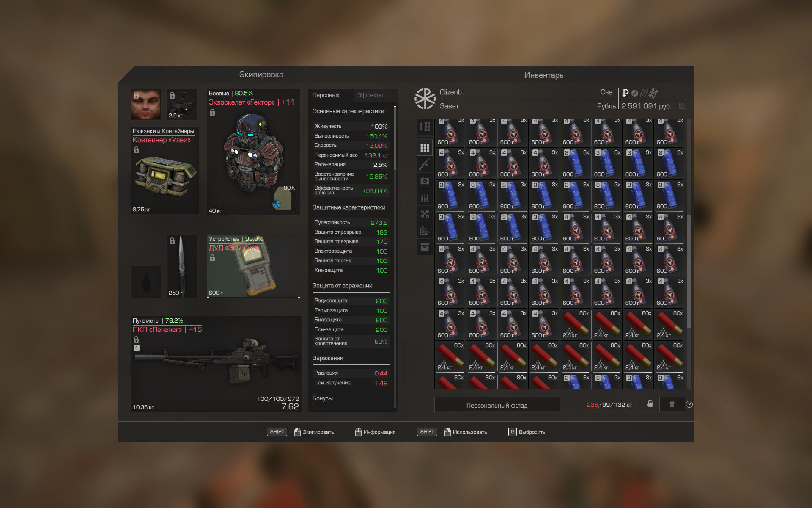Filter inventory by ammunition (bullets icon)
This screenshot has width=812, height=508.
point(425,197)
